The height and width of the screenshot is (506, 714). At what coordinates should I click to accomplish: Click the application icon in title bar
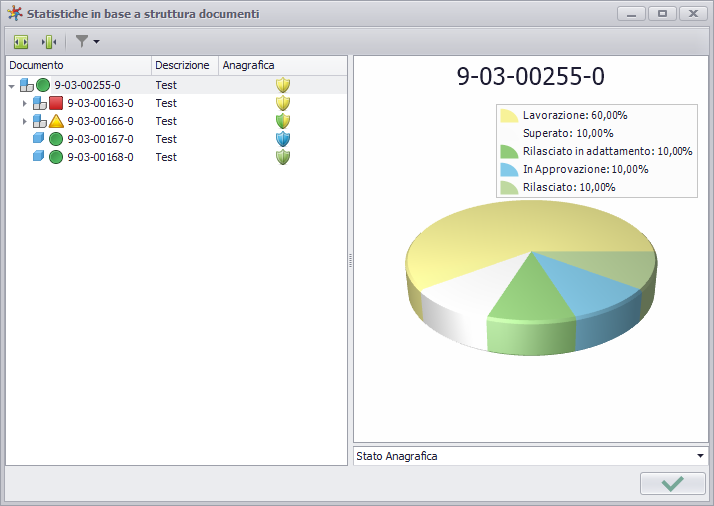pos(15,14)
